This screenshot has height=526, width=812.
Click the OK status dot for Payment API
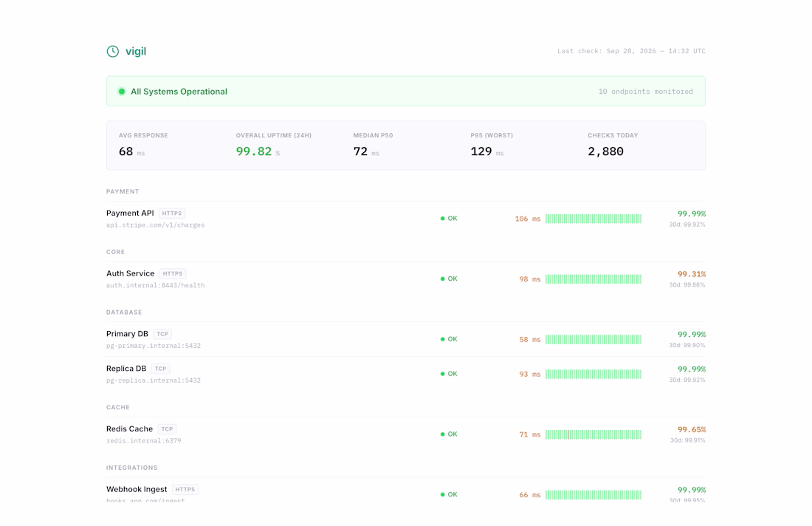click(x=442, y=219)
